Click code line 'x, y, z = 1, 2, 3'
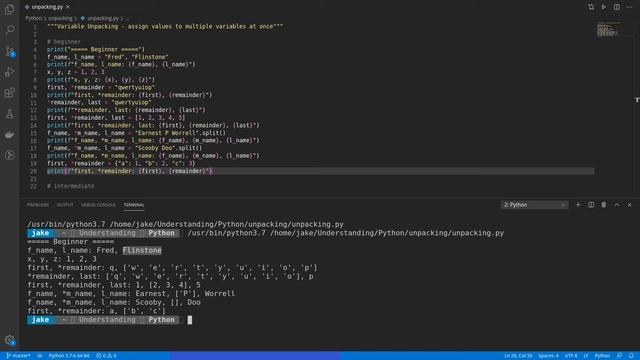This screenshot has height=360, width=640. pyautogui.click(x=76, y=72)
